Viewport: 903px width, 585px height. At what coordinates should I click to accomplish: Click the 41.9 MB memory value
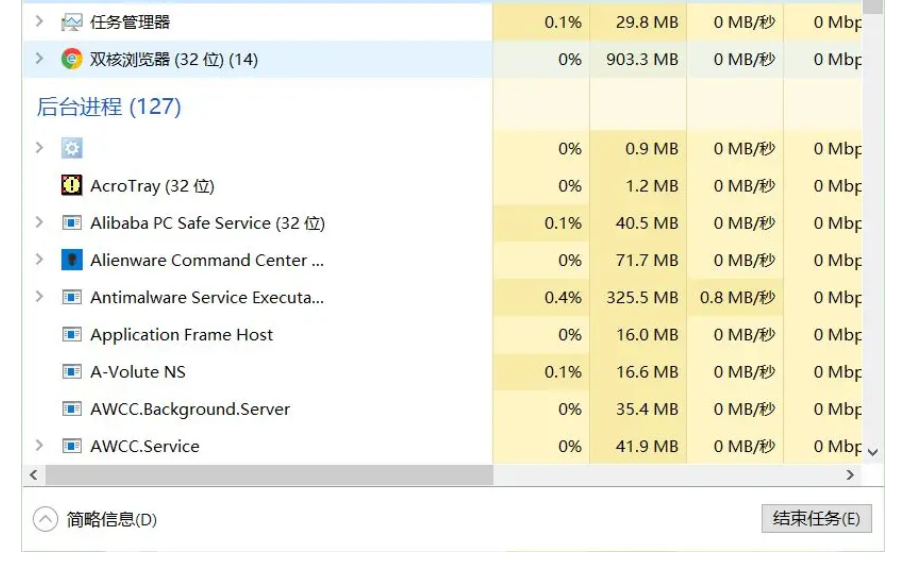pos(647,446)
